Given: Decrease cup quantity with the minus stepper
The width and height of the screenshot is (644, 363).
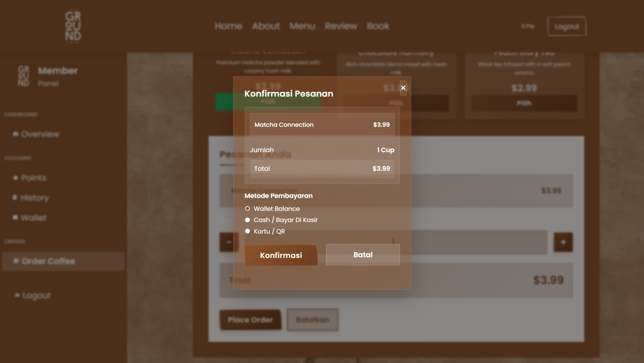Looking at the screenshot, I should pyautogui.click(x=228, y=242).
